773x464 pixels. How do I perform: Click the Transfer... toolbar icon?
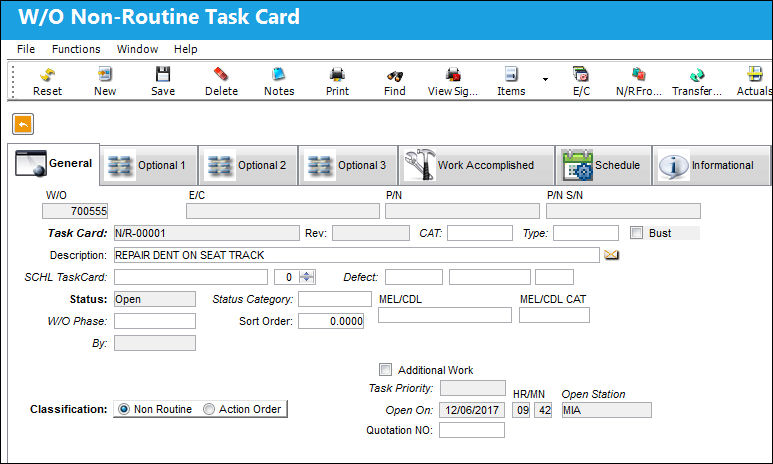(697, 75)
